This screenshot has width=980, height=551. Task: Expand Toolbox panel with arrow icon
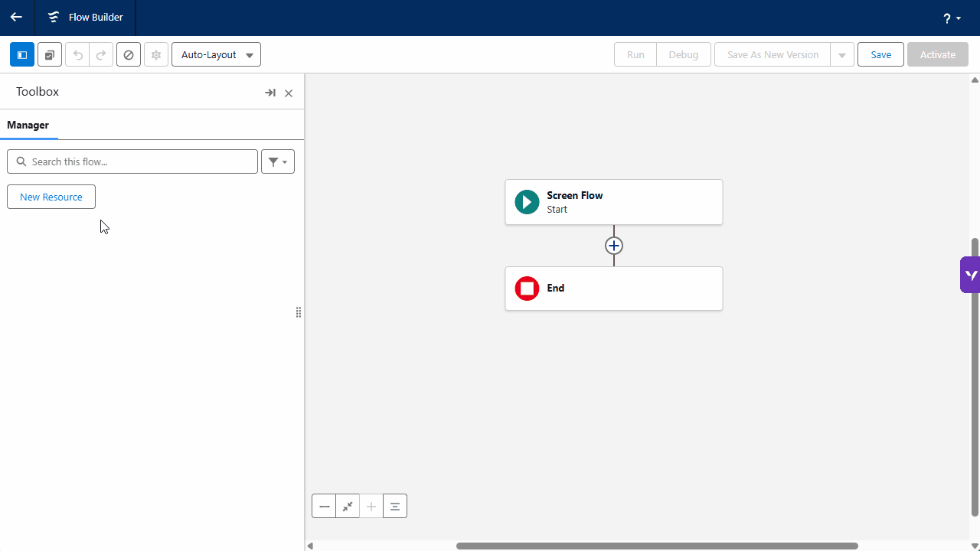point(270,93)
